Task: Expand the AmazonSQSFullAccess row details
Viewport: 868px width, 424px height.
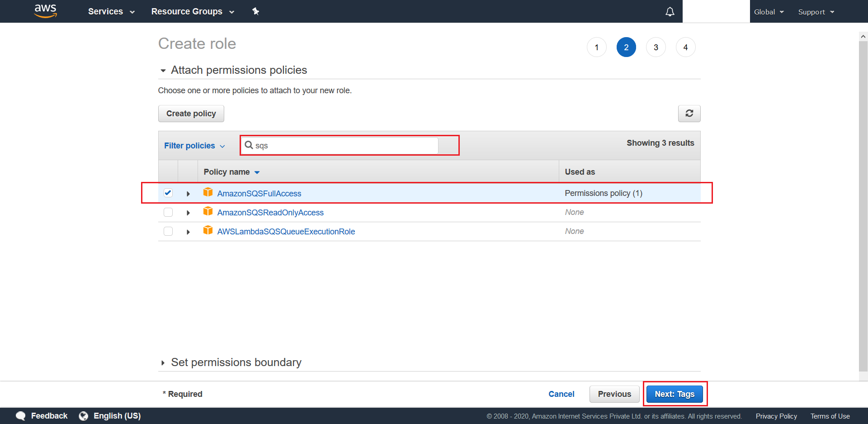Action: pos(188,194)
